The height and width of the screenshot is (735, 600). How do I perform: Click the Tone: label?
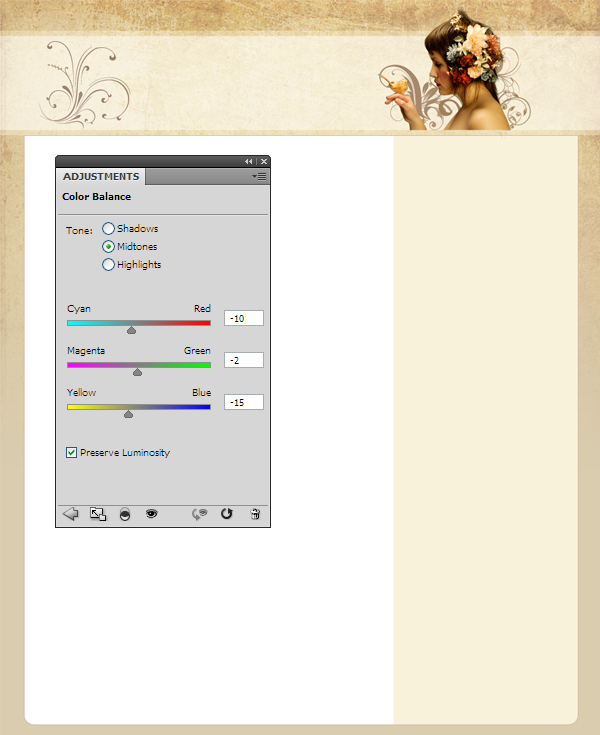tap(79, 231)
